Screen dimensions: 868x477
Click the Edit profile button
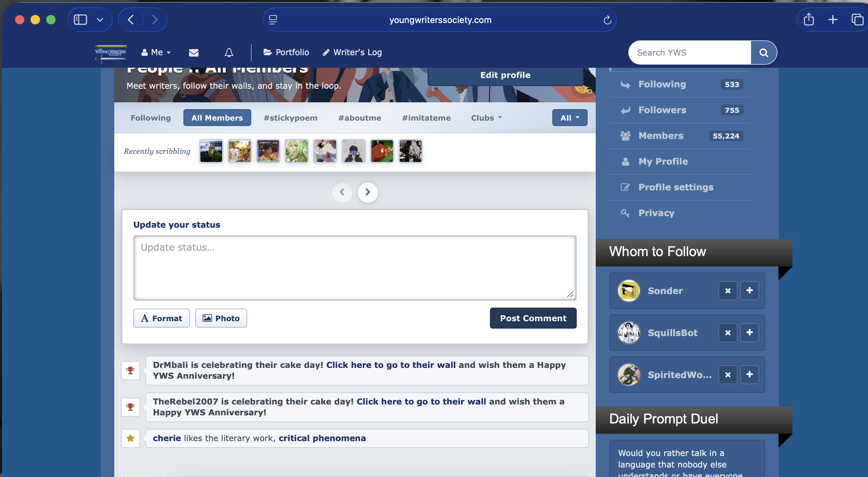pyautogui.click(x=505, y=75)
